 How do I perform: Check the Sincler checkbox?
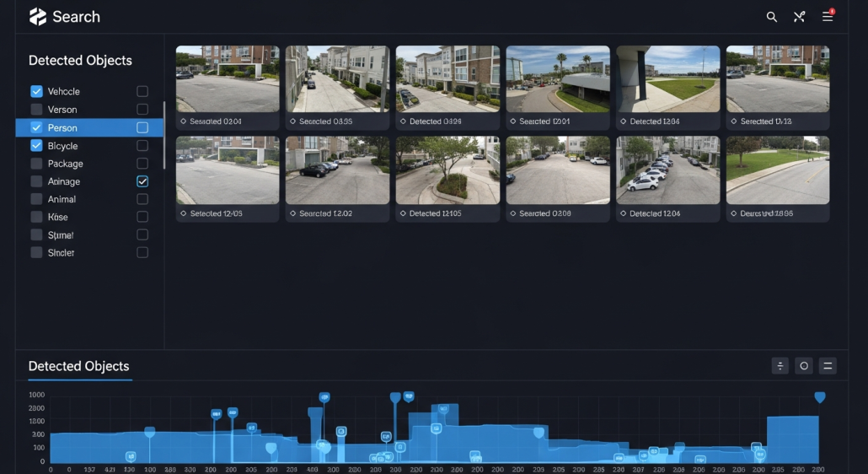(x=36, y=252)
